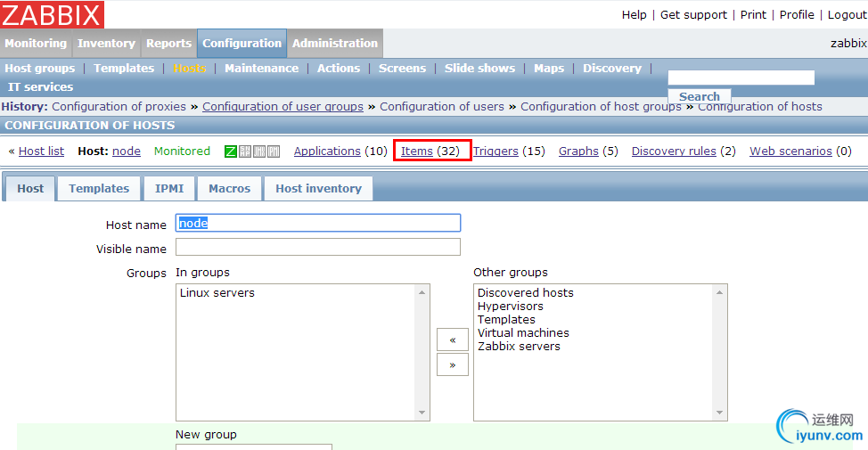The image size is (868, 450).
Task: Open Maintenance configuration
Action: pyautogui.click(x=261, y=68)
